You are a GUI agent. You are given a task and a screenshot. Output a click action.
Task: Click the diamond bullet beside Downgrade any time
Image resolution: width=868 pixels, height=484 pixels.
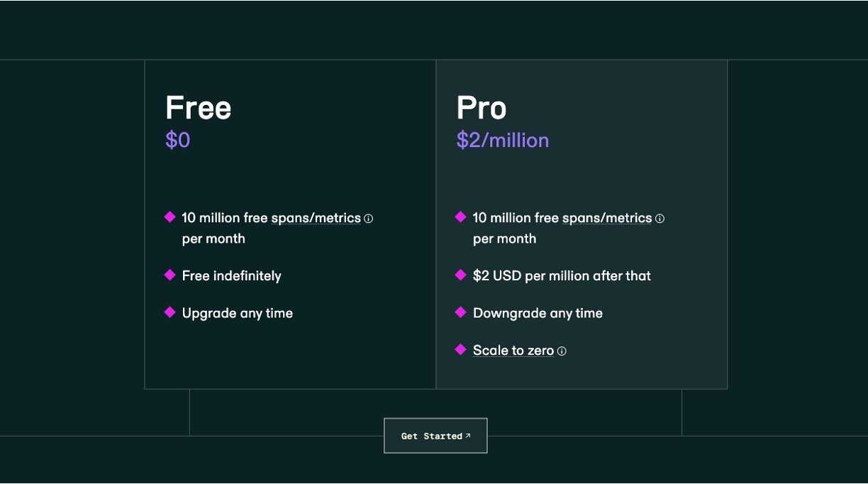(461, 312)
